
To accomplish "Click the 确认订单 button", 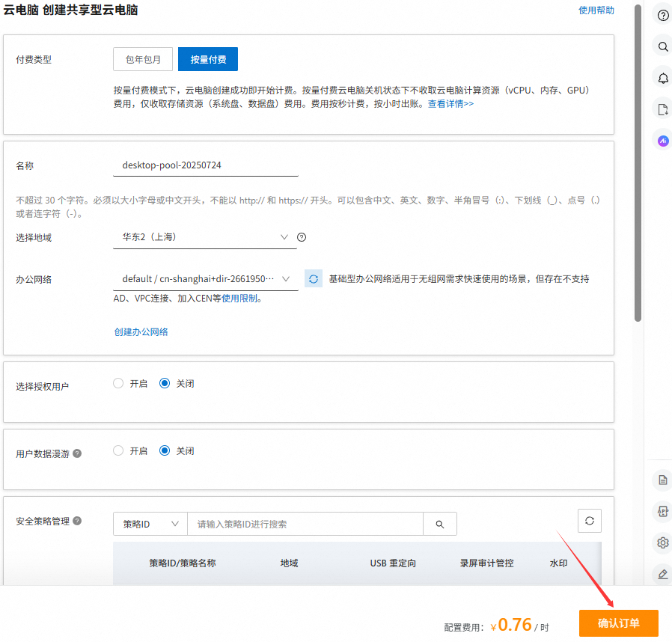I will click(x=618, y=623).
